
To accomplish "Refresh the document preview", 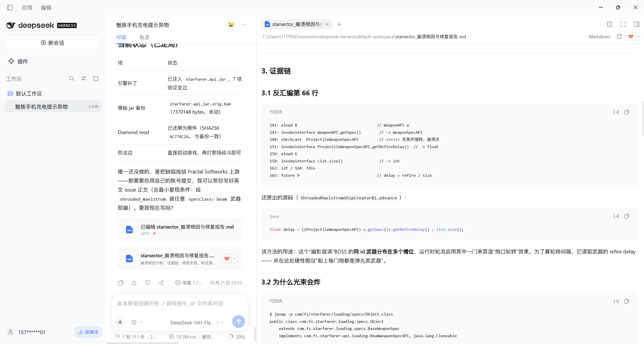I will (x=619, y=37).
